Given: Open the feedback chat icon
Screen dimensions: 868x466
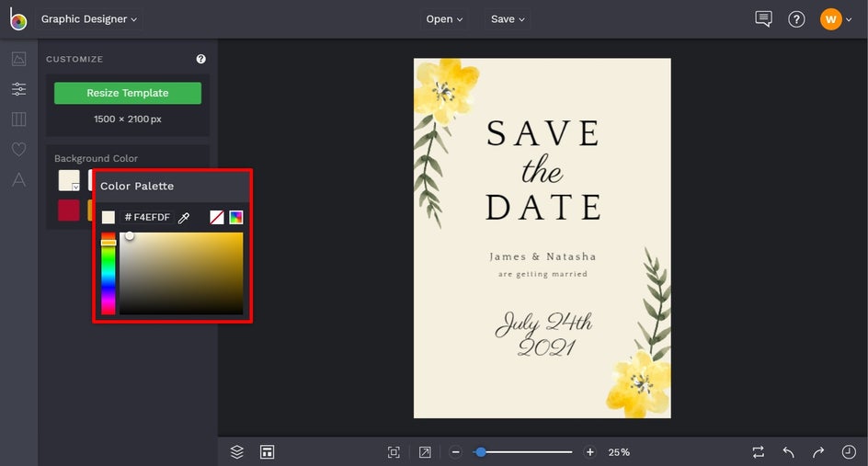Looking at the screenshot, I should [763, 19].
